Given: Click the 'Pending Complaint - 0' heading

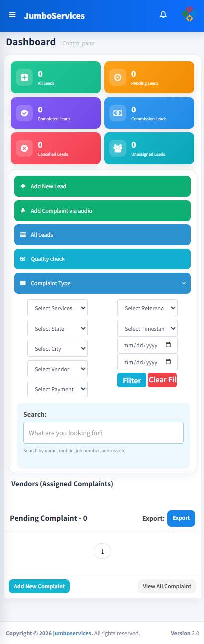Looking at the screenshot, I should pyautogui.click(x=48, y=518).
